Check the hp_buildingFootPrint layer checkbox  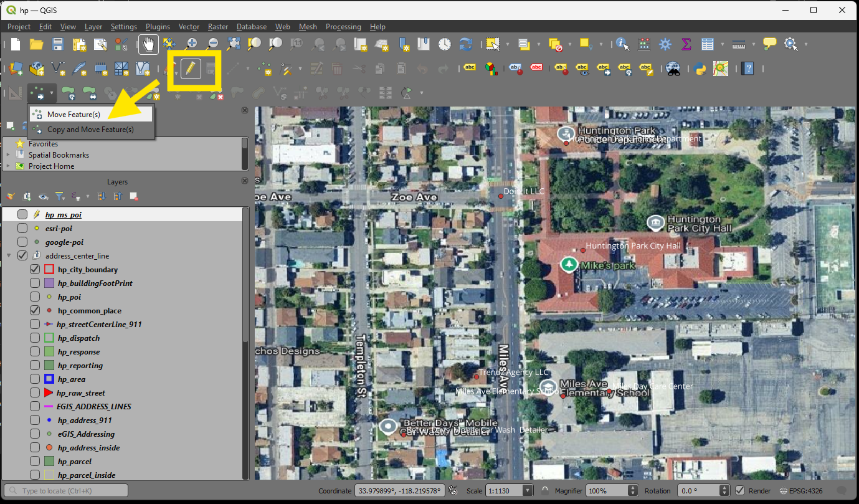point(35,283)
